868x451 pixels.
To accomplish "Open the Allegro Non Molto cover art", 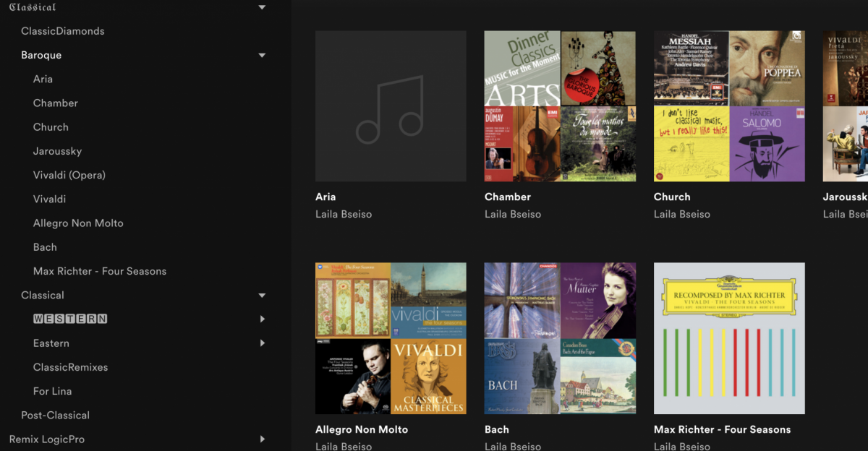I will [391, 338].
